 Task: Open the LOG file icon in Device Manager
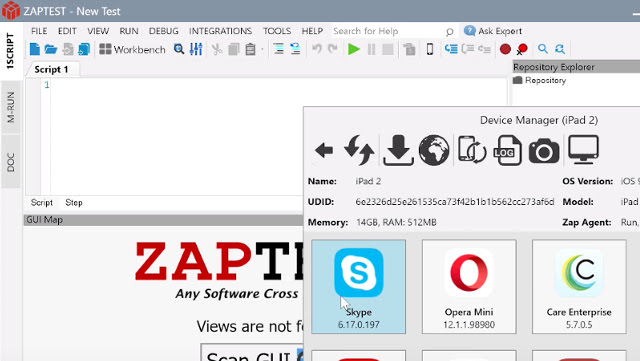507,150
